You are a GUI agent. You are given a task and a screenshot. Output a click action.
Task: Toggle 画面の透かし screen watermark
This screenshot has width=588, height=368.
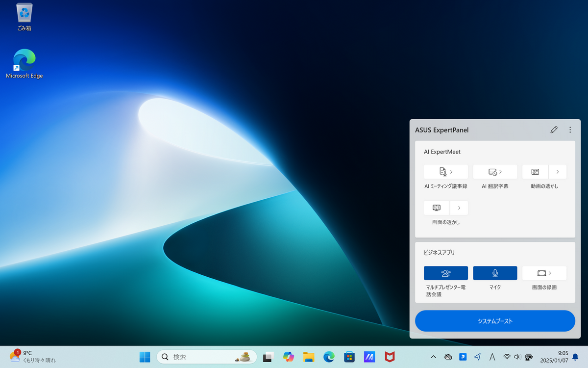tap(437, 208)
